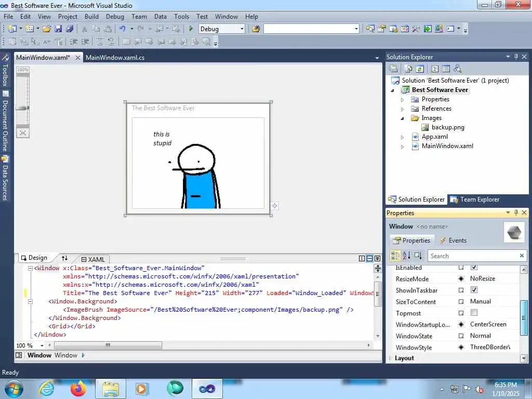532x399 pixels.
Task: Expand the App.xaml node
Action: point(403,137)
